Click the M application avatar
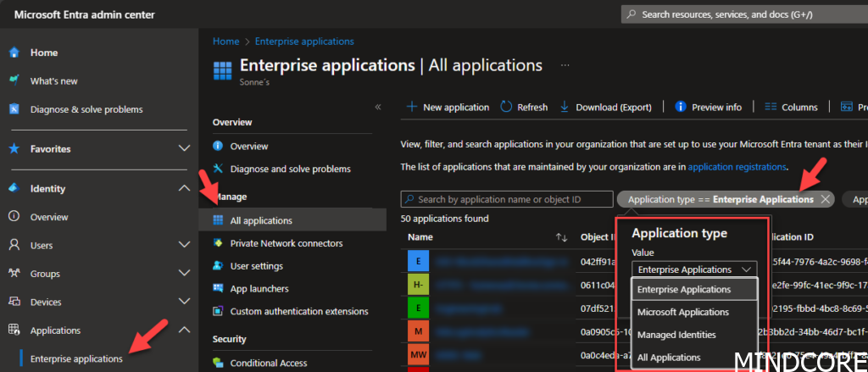Screen dimensions: 868x372 (x=418, y=331)
